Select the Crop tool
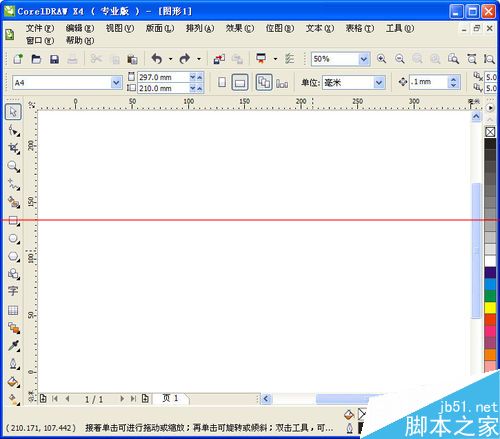The height and width of the screenshot is (439, 500). tap(13, 148)
